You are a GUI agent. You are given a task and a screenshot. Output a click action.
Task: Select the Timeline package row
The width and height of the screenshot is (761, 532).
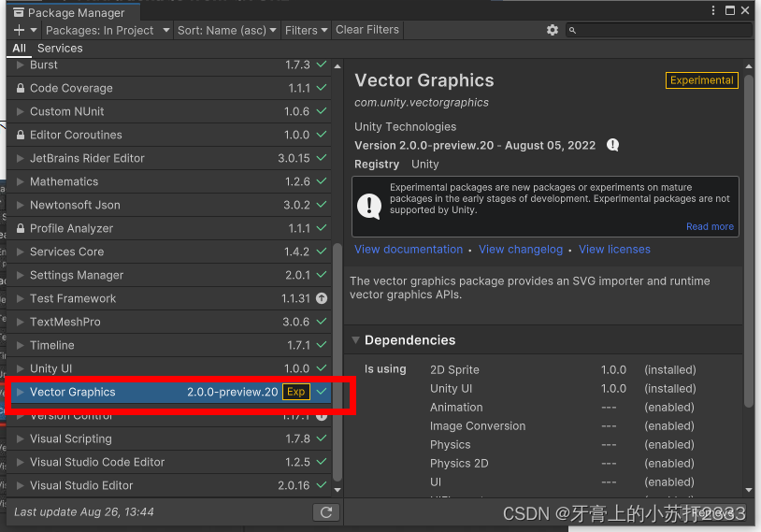point(169,345)
